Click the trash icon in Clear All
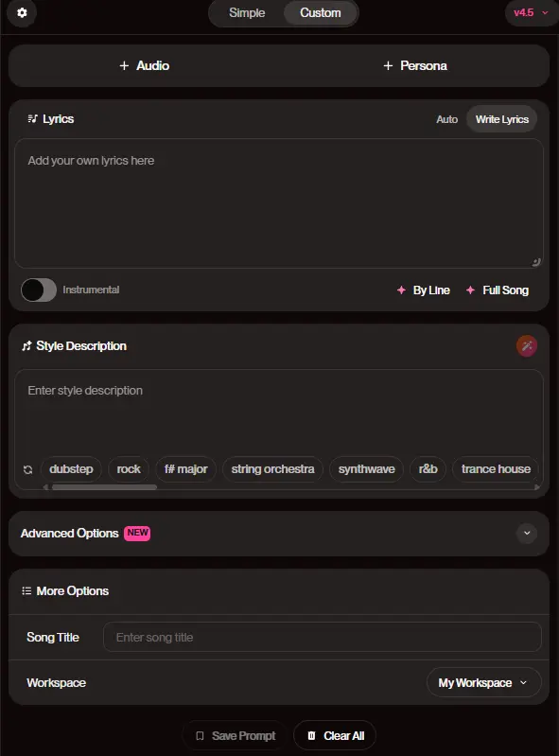 (x=311, y=736)
